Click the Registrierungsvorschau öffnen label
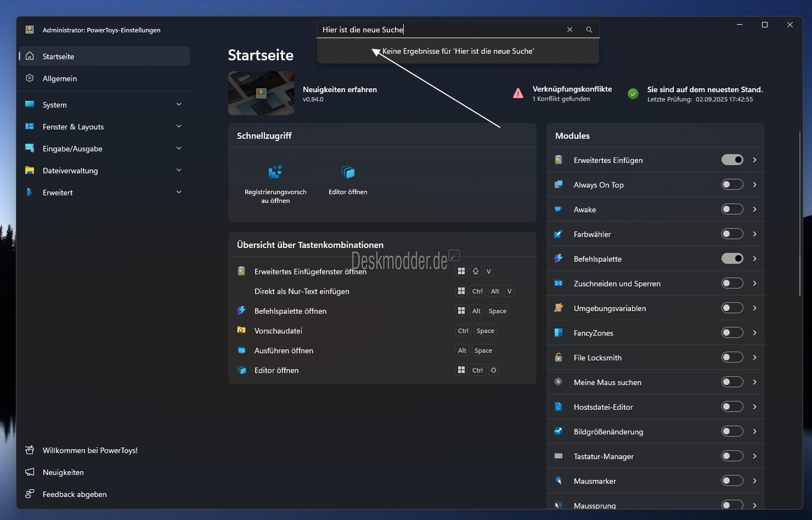Screen dimensions: 812x520 tap(275, 196)
